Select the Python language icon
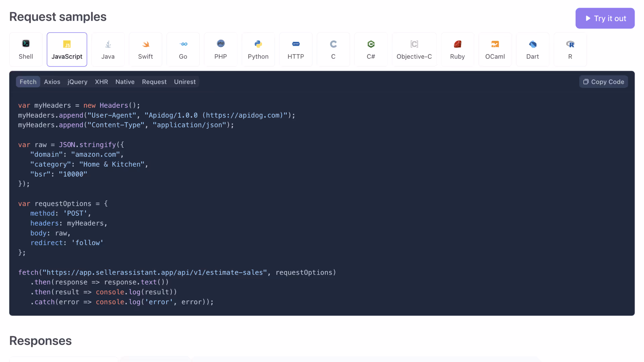This screenshot has height=362, width=644. 258,44
